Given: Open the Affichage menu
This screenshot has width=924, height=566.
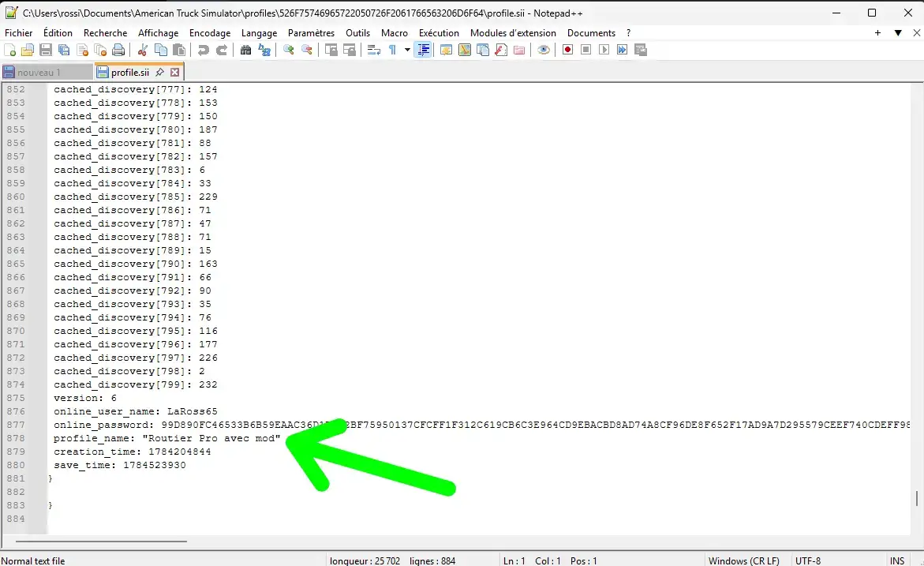Looking at the screenshot, I should coord(158,33).
